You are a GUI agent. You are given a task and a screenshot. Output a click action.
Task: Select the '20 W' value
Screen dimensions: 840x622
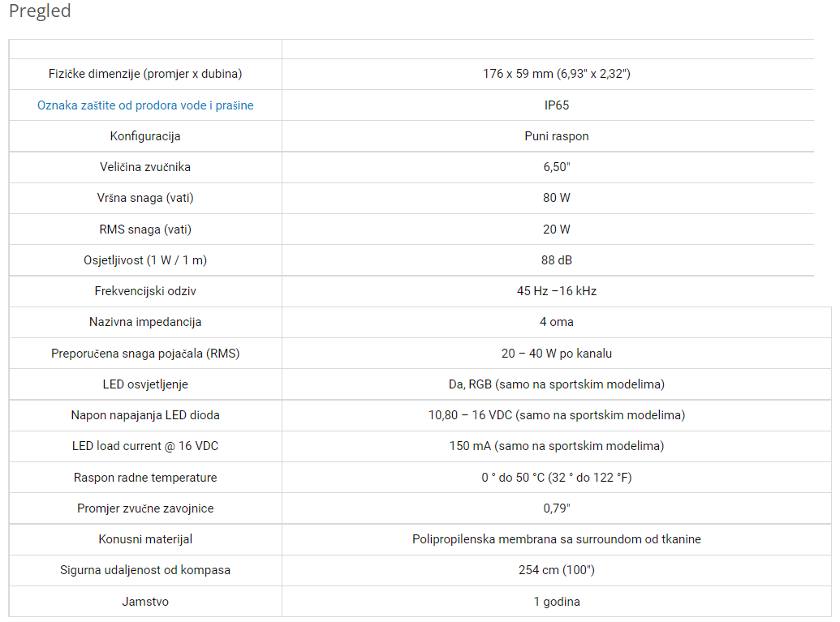557,229
